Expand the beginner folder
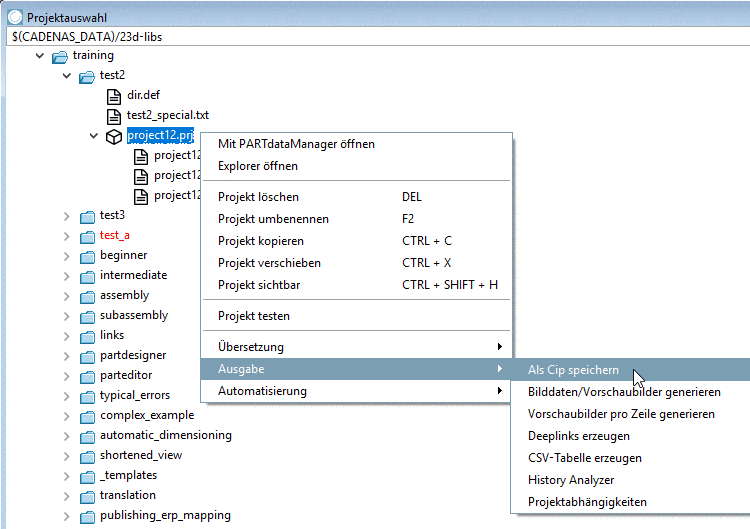Viewport: 750px width, 529px height. 66,256
